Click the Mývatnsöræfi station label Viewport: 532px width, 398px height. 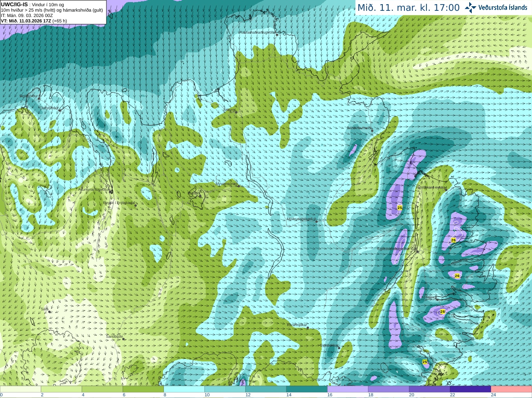227,183
